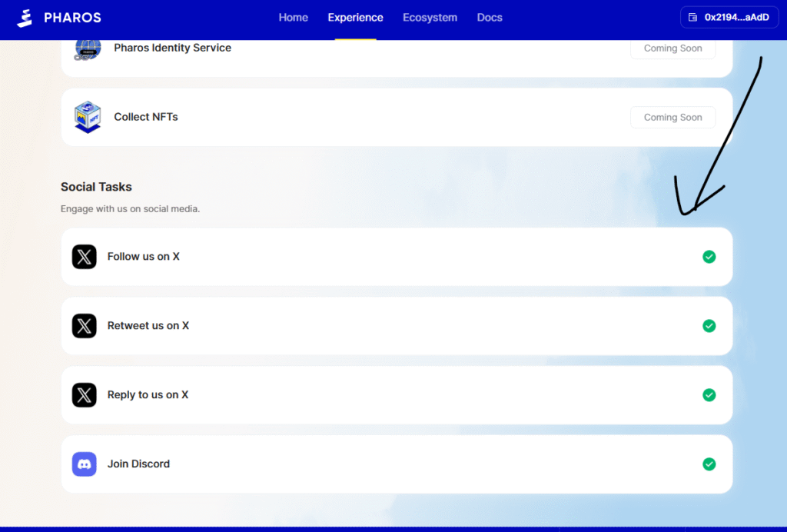Screen dimensions: 787x532
Task: Open the Follow us on X task
Action: coord(397,257)
